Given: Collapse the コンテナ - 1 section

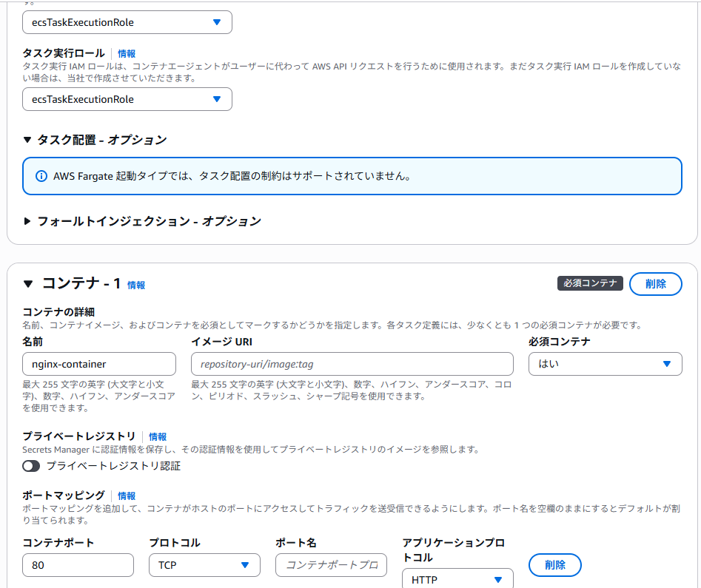Looking at the screenshot, I should (28, 283).
